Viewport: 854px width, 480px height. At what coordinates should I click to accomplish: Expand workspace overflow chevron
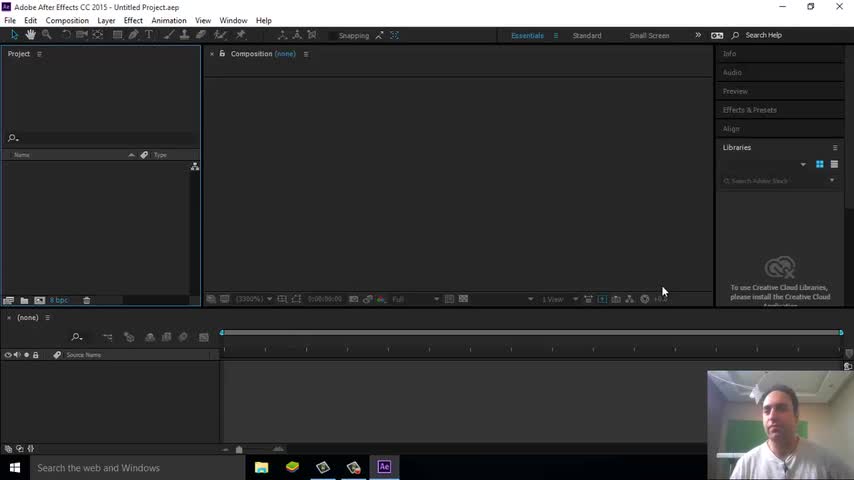click(x=698, y=35)
